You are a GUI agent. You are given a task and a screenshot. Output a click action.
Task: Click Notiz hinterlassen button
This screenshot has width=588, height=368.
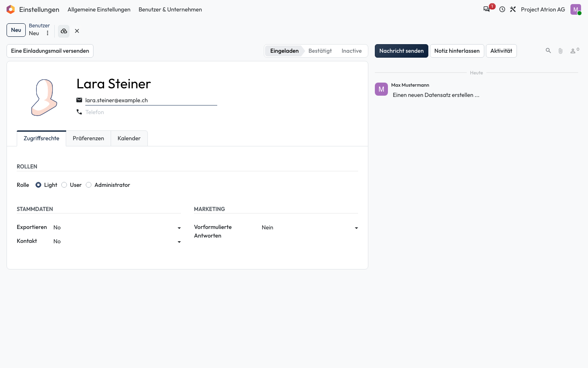tap(457, 51)
